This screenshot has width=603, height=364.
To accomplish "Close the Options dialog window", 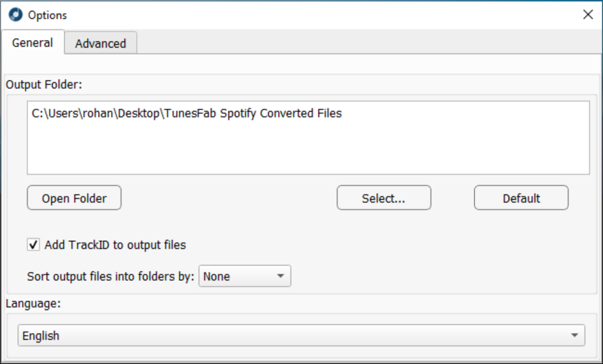I will click(x=588, y=15).
